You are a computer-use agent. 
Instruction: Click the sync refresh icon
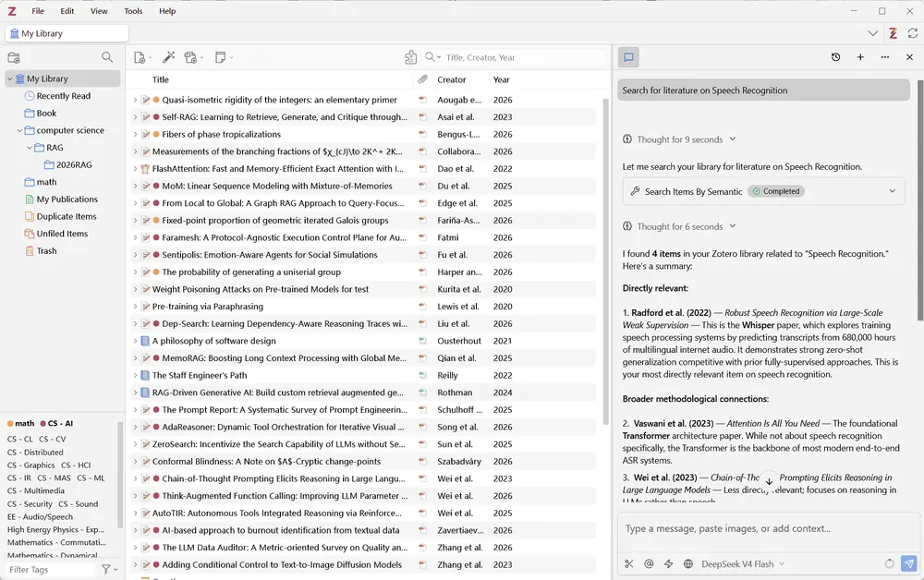click(x=913, y=33)
